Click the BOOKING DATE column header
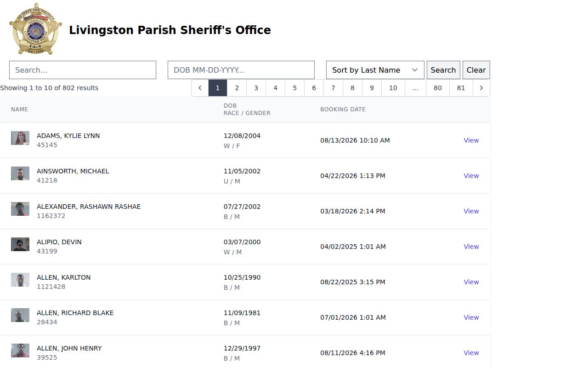 343,109
